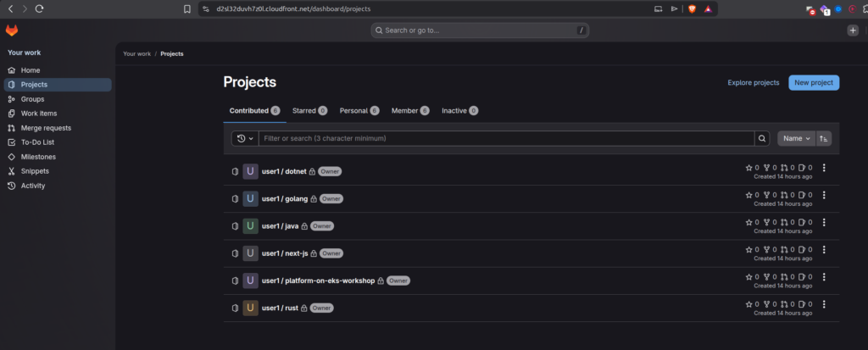868x350 pixels.
Task: Click the GitLab fox logo
Action: tap(13, 31)
